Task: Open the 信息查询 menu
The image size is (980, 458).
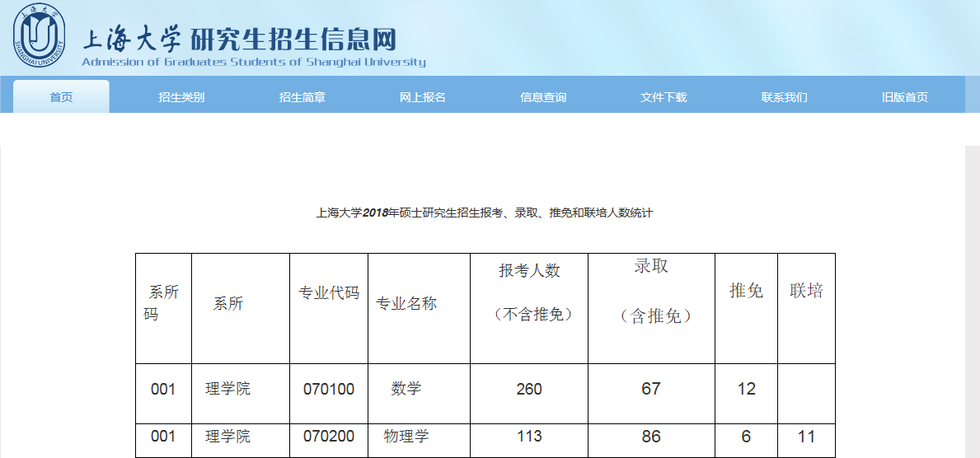Action: [543, 97]
